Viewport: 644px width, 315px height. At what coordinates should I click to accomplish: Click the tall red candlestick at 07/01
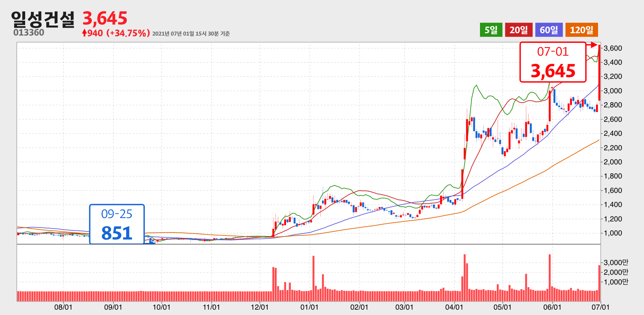coord(599,72)
